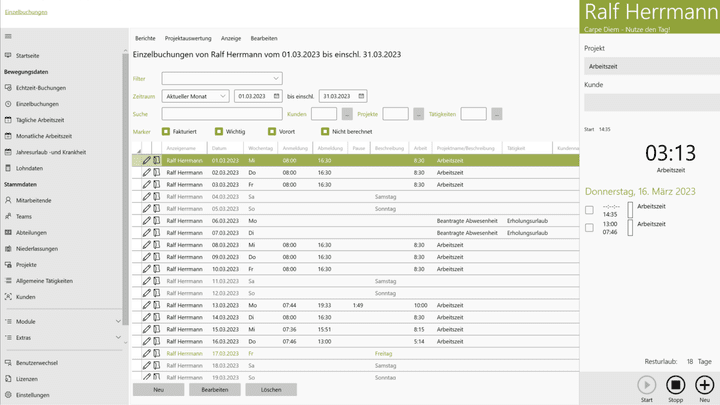The image size is (720, 405).
Task: Open the Anzeige menu
Action: pyautogui.click(x=231, y=39)
